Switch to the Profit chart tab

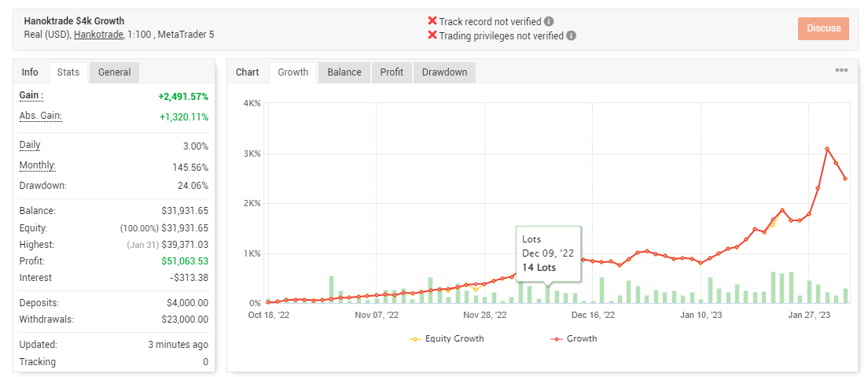point(392,72)
